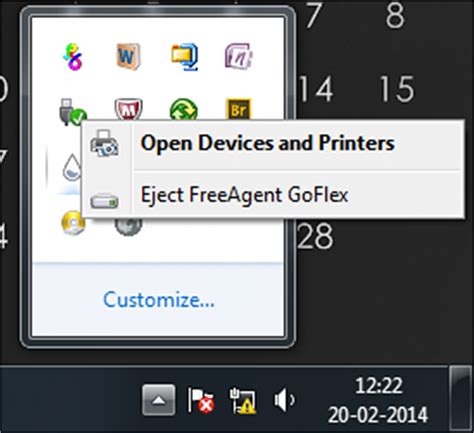
Task: Click the clock showing 12:22
Action: 379,400
